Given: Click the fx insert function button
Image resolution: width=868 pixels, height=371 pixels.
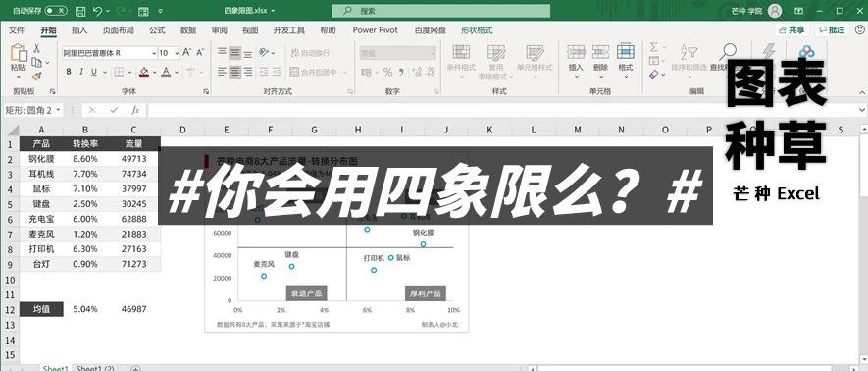Looking at the screenshot, I should click(x=135, y=110).
